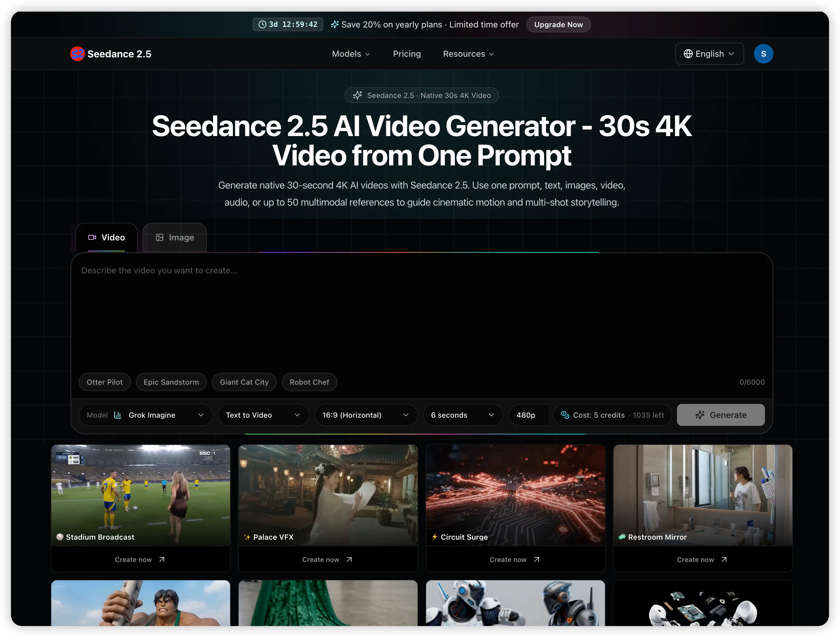Click the arrow icon under Restroom Mirror
This screenshot has height=637, width=840.
pos(724,560)
